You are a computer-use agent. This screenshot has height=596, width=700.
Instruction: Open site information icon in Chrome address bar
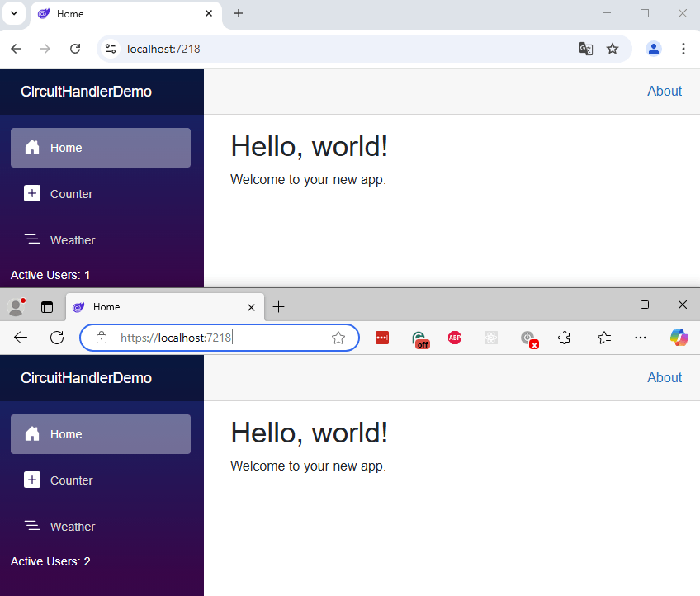coord(111,49)
